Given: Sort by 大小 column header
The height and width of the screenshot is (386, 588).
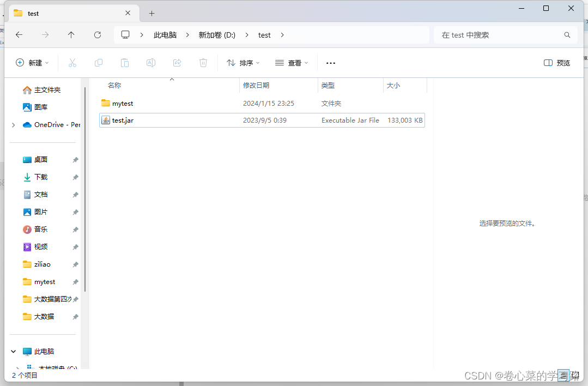Looking at the screenshot, I should pos(393,85).
